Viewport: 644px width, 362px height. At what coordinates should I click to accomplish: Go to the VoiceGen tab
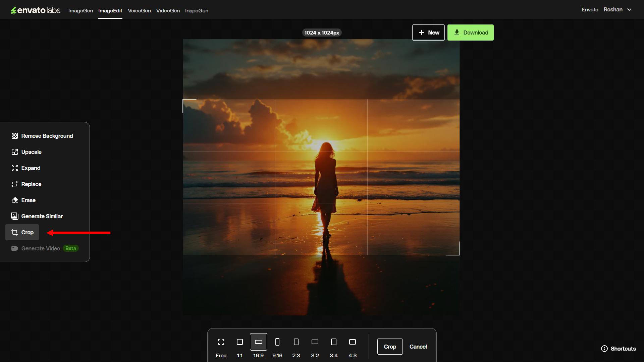click(x=139, y=11)
